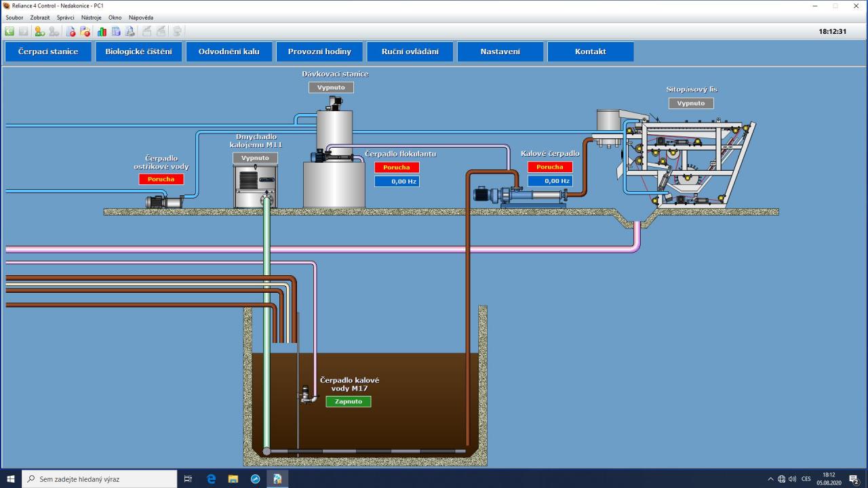Open the Nástroje menu
The image size is (868, 488).
coord(91,18)
